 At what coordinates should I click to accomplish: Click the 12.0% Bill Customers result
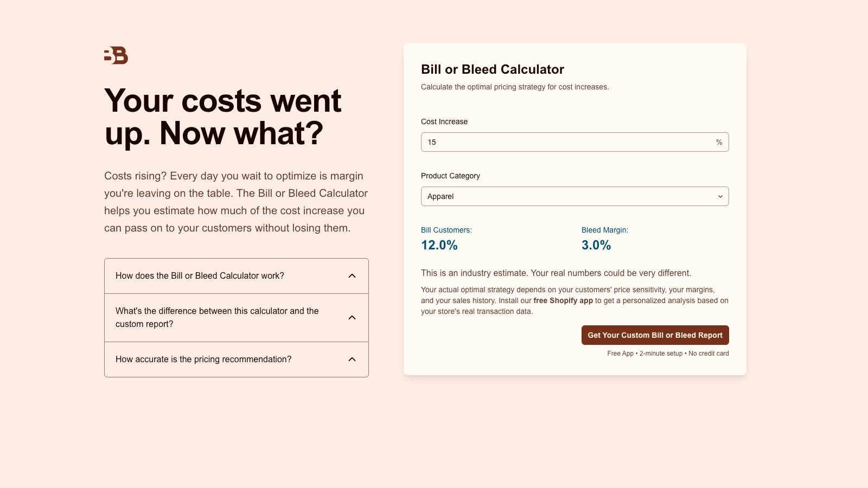(x=439, y=245)
